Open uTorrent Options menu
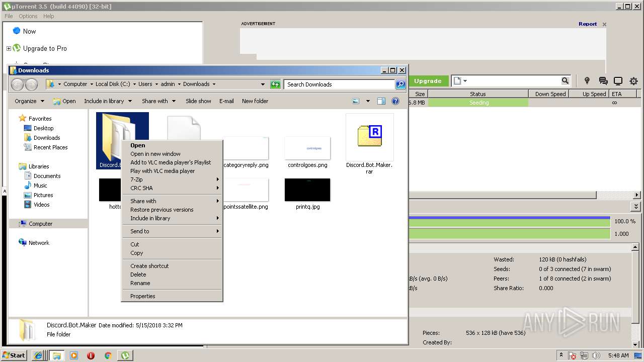This screenshot has width=644, height=362. 28,16
